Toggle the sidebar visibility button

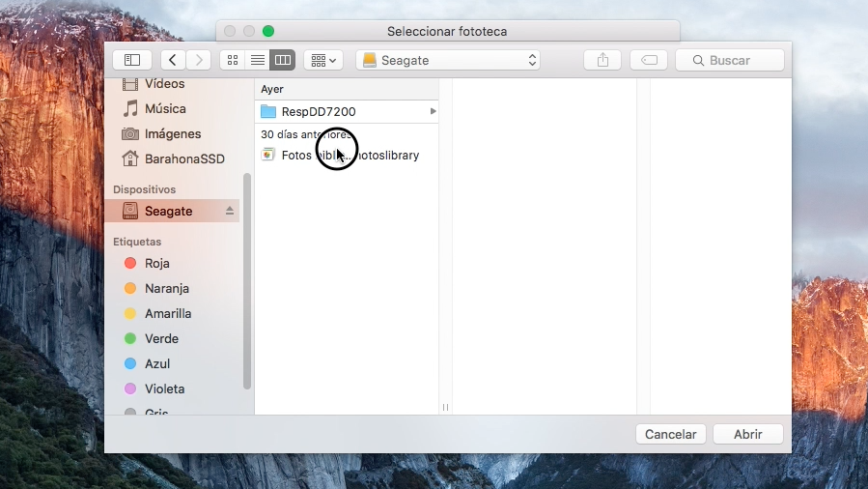pyautogui.click(x=132, y=60)
